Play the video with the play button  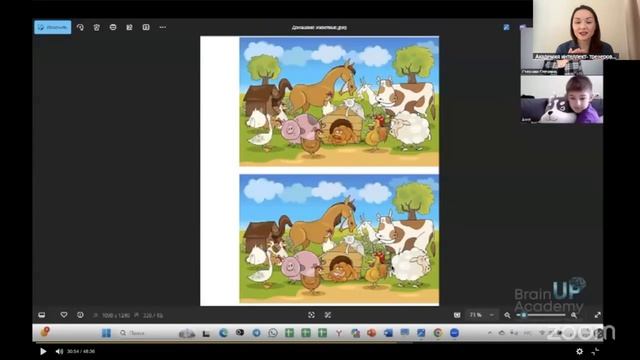[x=43, y=351]
